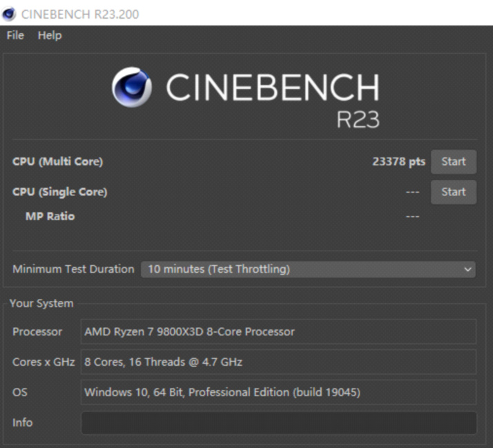Click the MP Ratio label
Image resolution: width=493 pixels, height=448 pixels.
point(50,216)
